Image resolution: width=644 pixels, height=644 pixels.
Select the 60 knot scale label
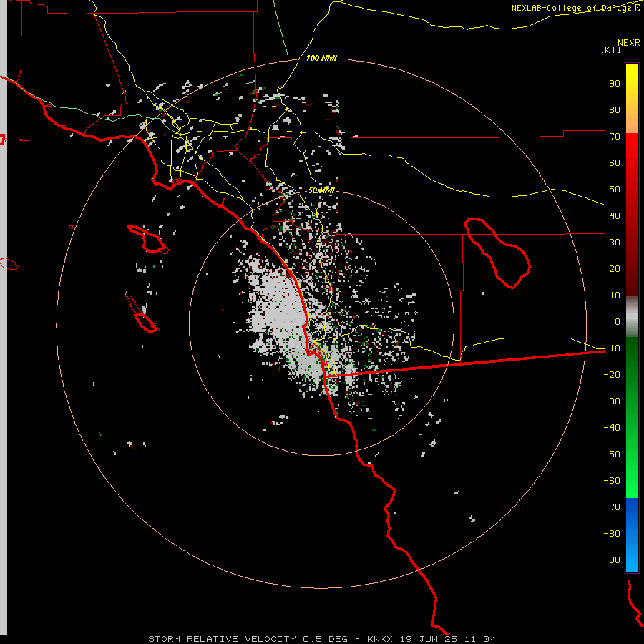pos(615,162)
